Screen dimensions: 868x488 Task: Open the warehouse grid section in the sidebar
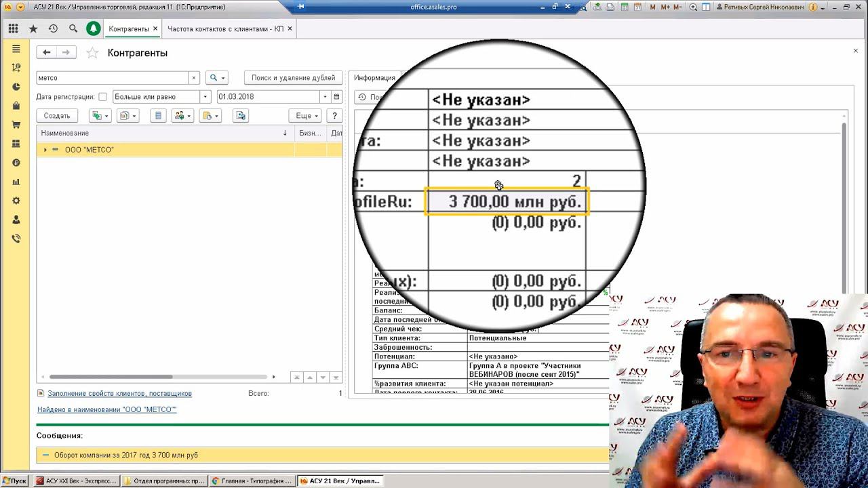[16, 144]
